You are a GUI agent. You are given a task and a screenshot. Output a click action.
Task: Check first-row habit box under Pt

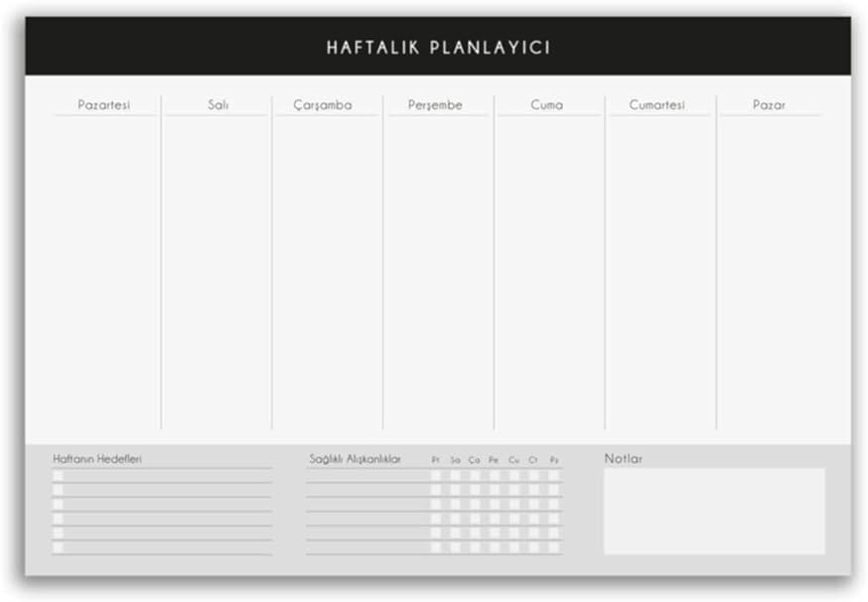tap(436, 476)
